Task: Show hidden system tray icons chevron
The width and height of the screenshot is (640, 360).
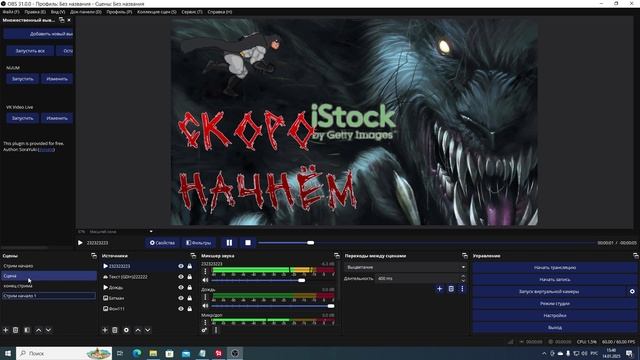Action: (x=544, y=353)
